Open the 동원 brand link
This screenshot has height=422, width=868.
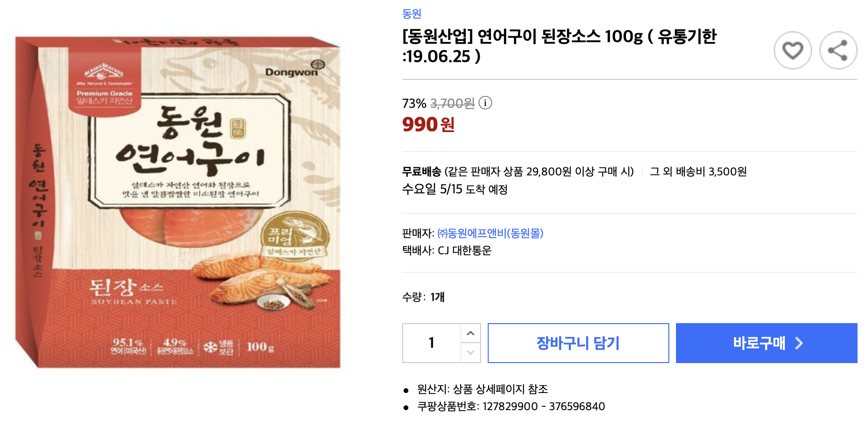point(412,14)
